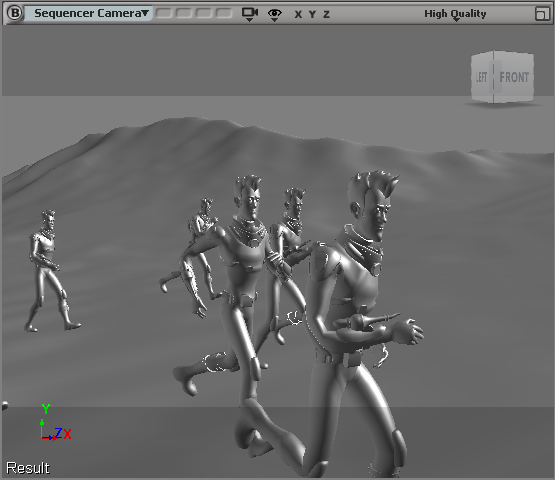Screen dimensions: 555x480
Task: Click the Result label in viewport corner
Action: (x=28, y=468)
